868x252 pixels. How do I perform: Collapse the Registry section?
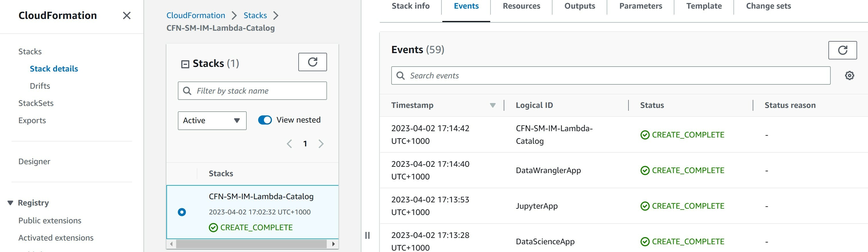point(10,203)
